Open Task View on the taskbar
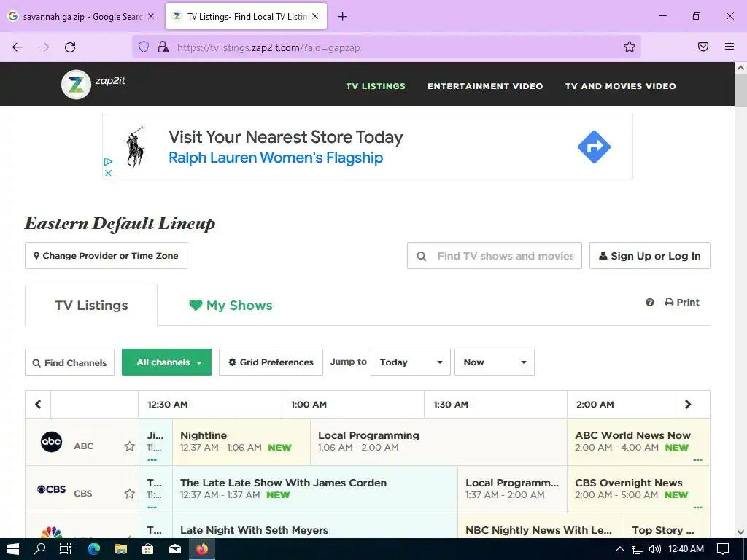The width and height of the screenshot is (747, 560). 66,549
